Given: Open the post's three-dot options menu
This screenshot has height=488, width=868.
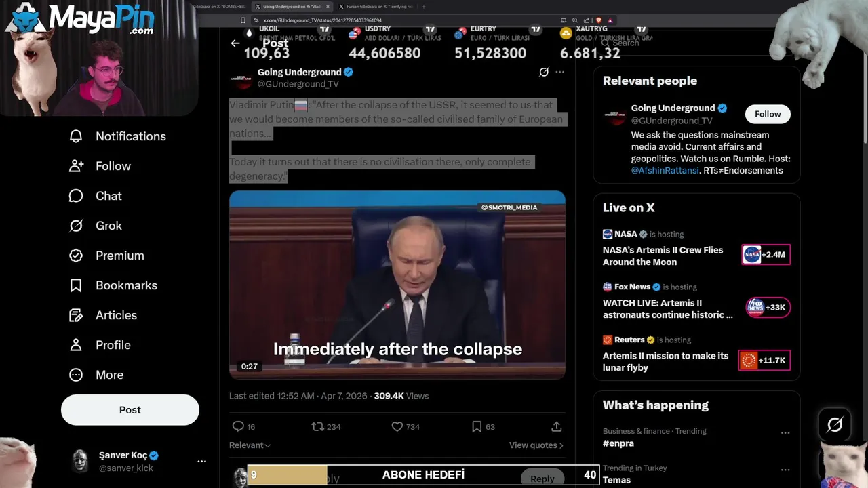Looking at the screenshot, I should pos(560,72).
